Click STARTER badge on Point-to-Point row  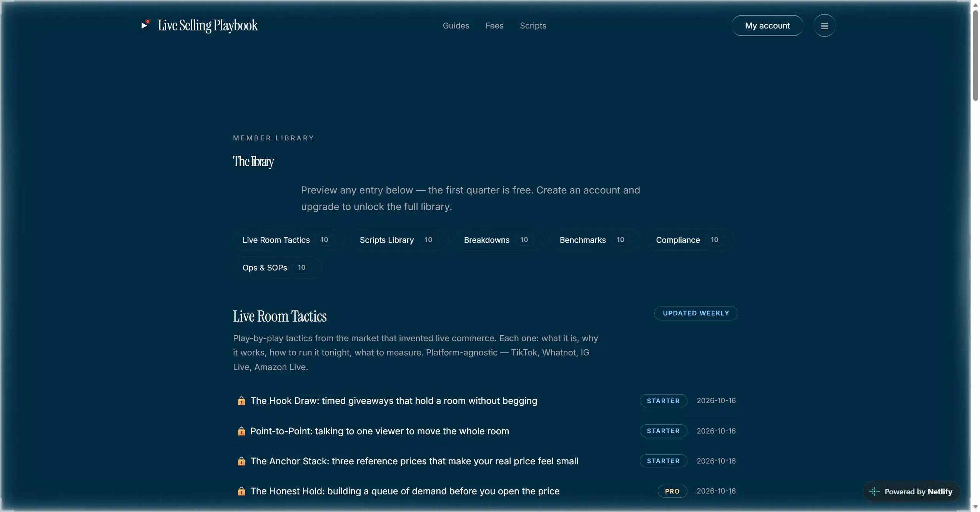point(663,431)
